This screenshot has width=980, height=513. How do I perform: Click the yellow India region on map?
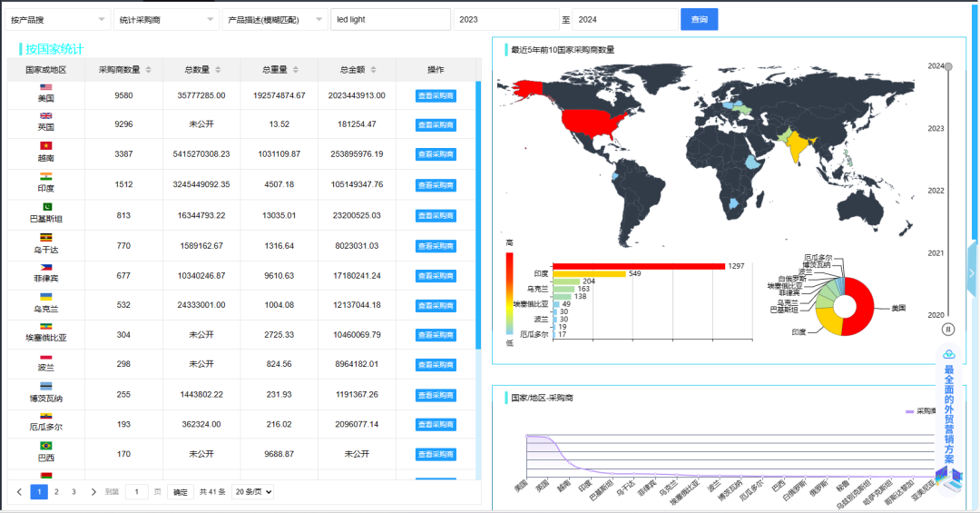[797, 147]
